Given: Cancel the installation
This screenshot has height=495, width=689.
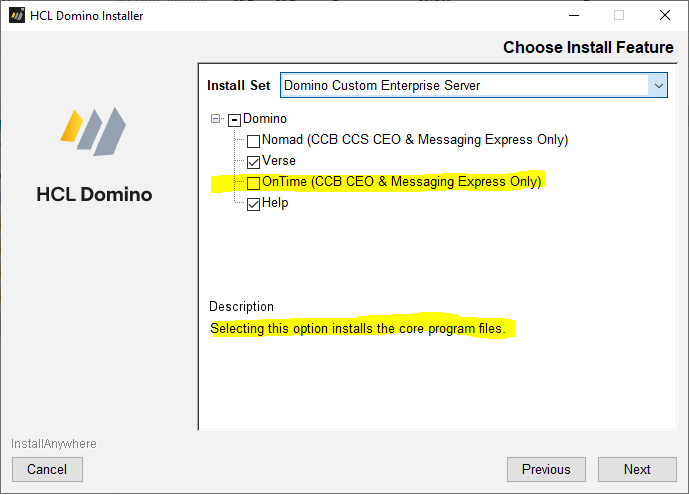Looking at the screenshot, I should pyautogui.click(x=47, y=470).
